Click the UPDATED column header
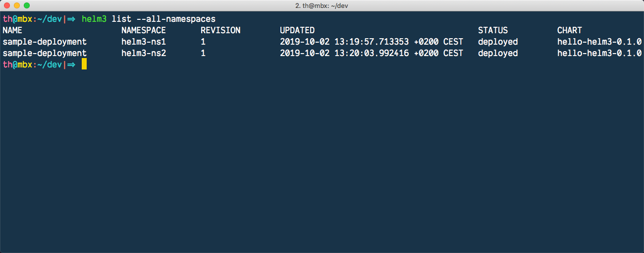 pyautogui.click(x=297, y=30)
